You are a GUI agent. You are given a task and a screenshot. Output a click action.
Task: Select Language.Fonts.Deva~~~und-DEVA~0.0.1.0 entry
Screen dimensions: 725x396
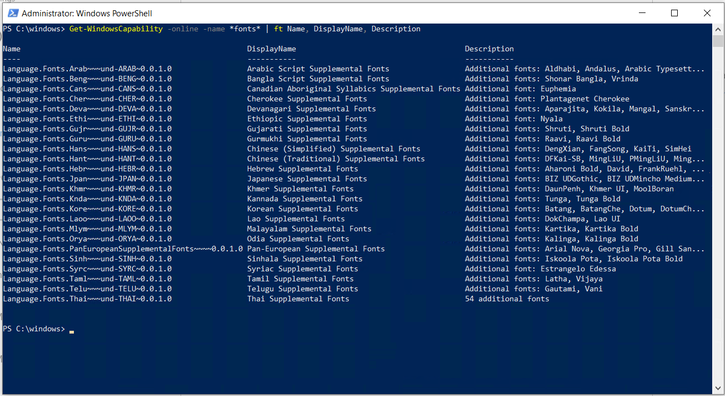coord(87,109)
